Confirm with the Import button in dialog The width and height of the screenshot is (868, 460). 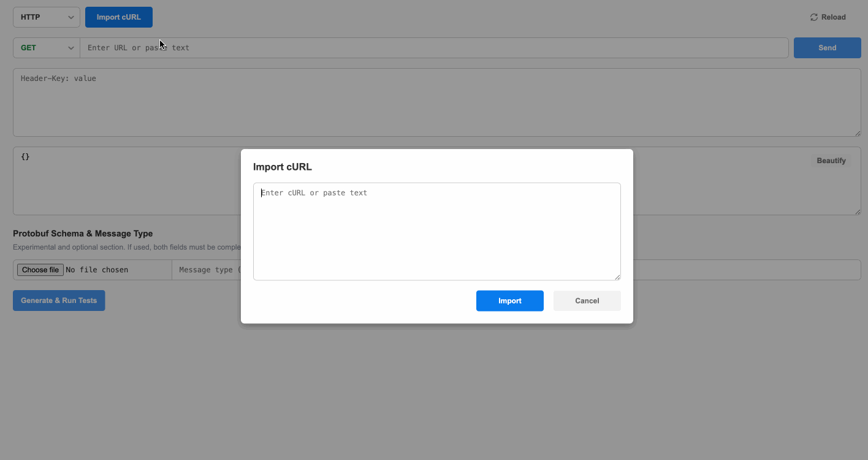coord(509,301)
